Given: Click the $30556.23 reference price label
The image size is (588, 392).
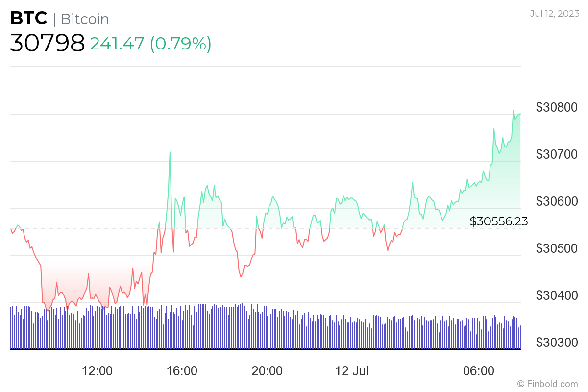Looking at the screenshot, I should [x=499, y=221].
